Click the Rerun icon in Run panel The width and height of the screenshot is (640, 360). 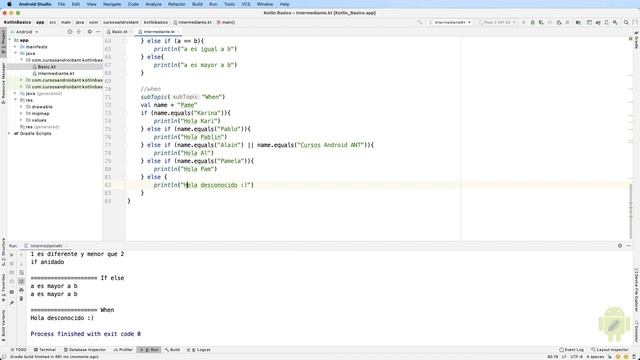coord(11,255)
